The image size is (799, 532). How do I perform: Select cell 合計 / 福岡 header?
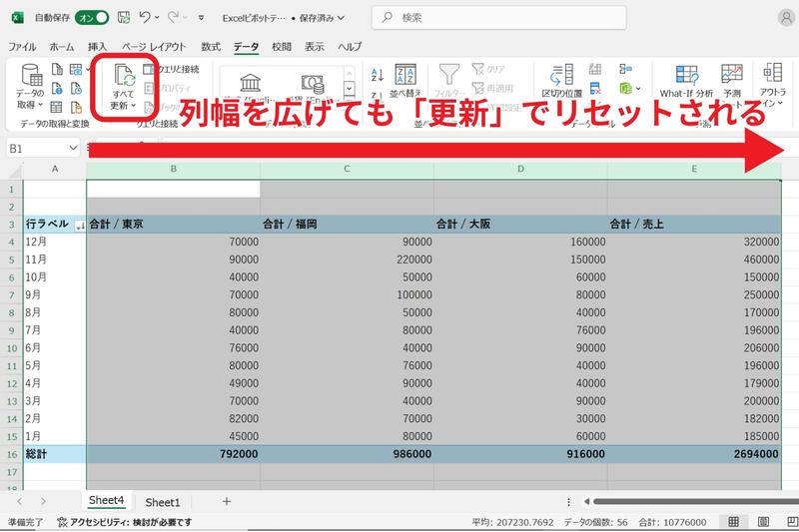[x=347, y=224]
